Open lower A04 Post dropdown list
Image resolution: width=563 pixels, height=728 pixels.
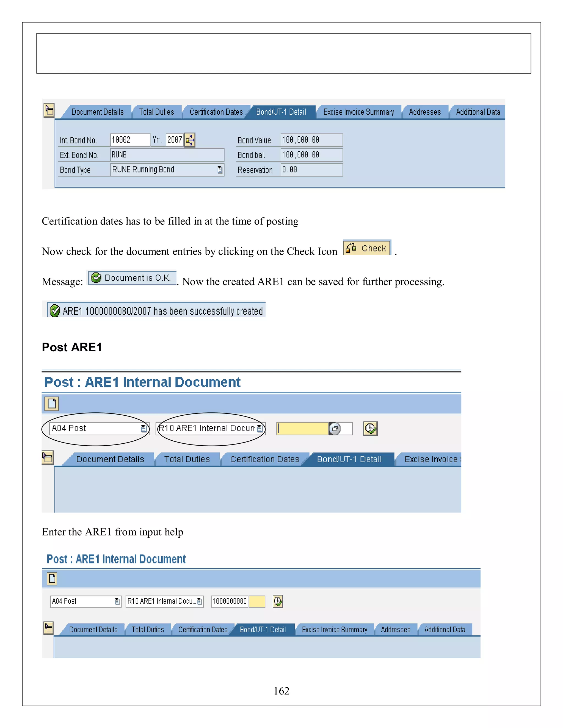[x=117, y=602]
